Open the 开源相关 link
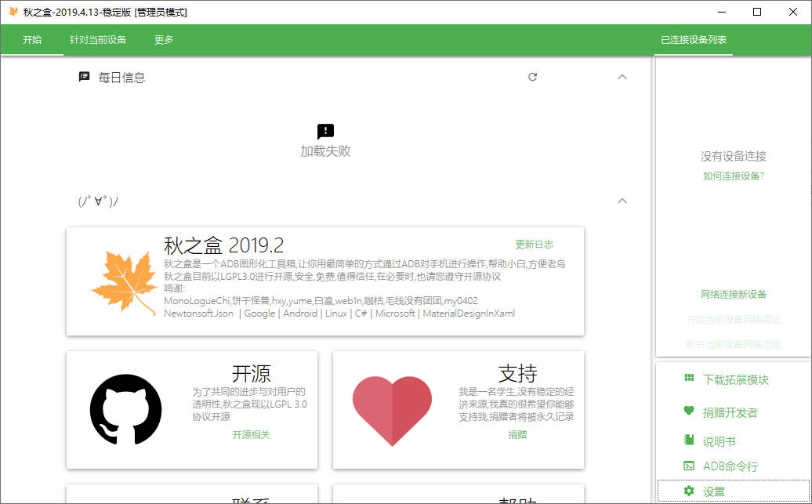This screenshot has height=504, width=812. click(x=251, y=434)
